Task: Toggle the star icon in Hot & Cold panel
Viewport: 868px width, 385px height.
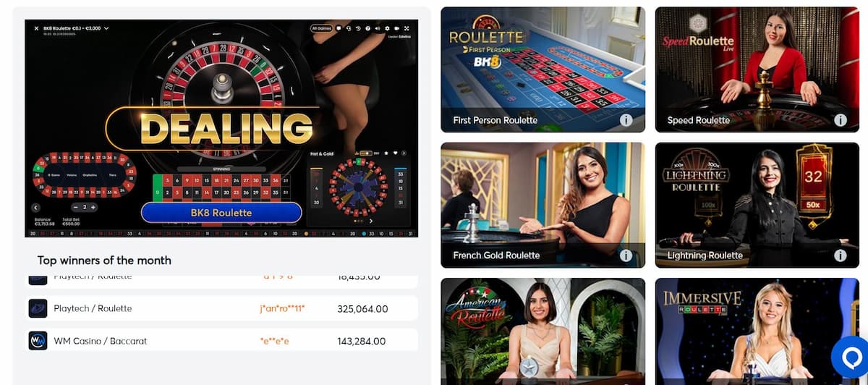Action: pos(386,153)
